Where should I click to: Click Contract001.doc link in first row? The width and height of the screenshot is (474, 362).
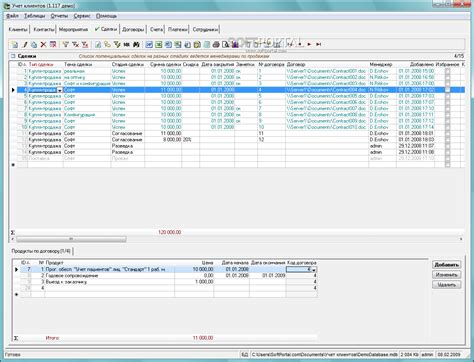326,71
